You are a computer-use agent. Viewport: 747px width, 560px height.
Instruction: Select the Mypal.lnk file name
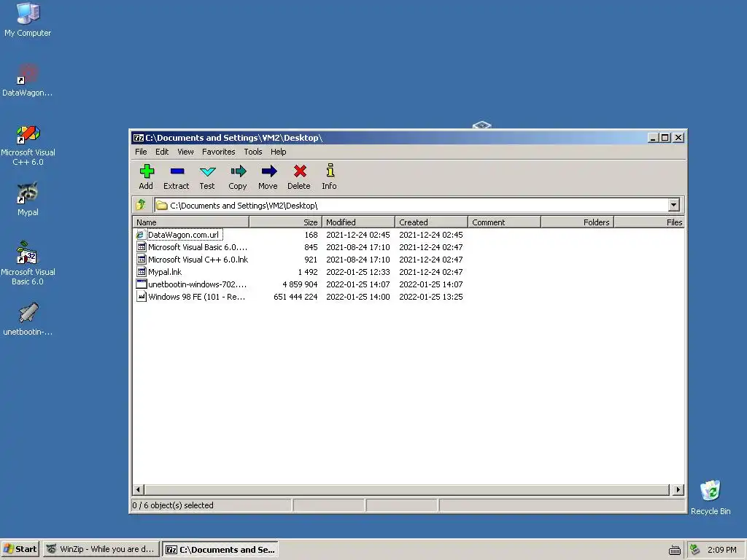click(165, 272)
